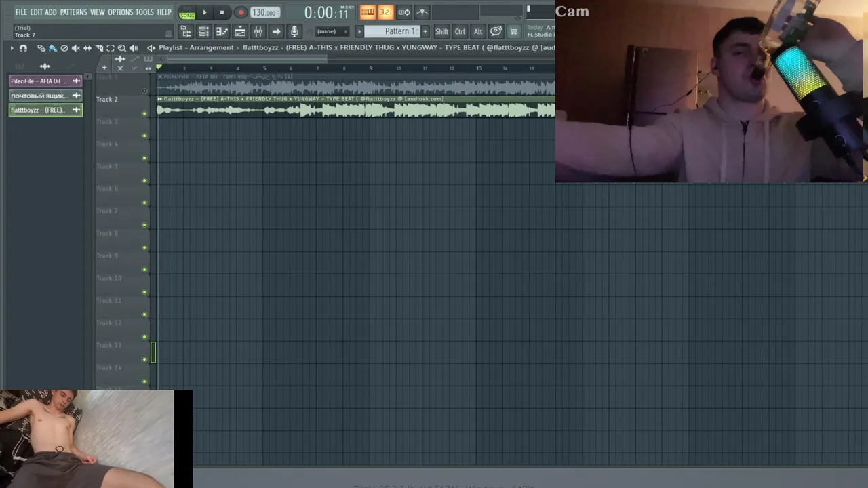Viewport: 868px width, 488px height.
Task: Click the Shift button
Action: (x=441, y=31)
